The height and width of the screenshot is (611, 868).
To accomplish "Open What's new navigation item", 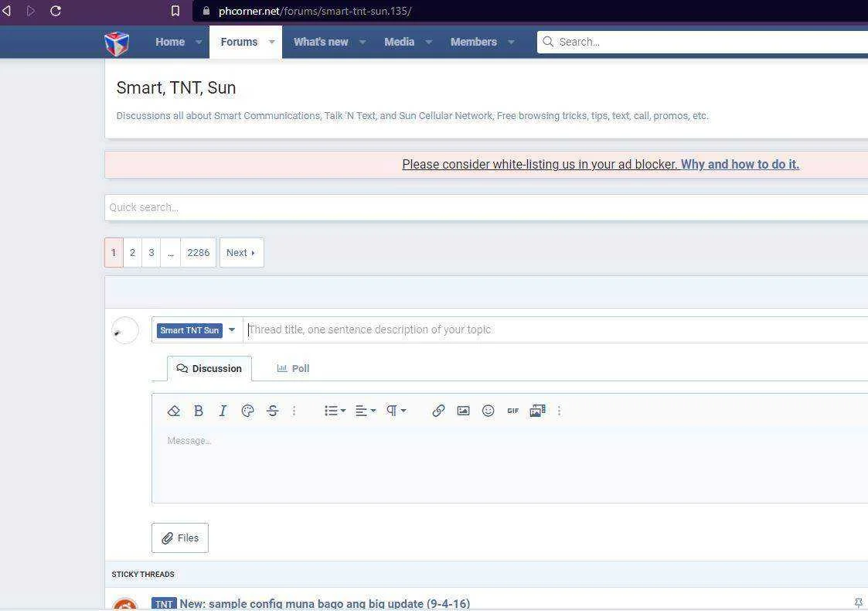I will coord(321,42).
